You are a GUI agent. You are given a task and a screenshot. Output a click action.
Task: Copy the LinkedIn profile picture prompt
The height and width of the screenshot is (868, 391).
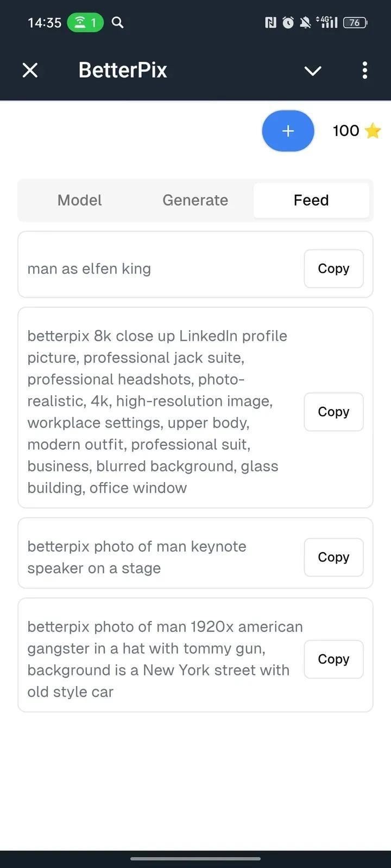click(x=333, y=412)
